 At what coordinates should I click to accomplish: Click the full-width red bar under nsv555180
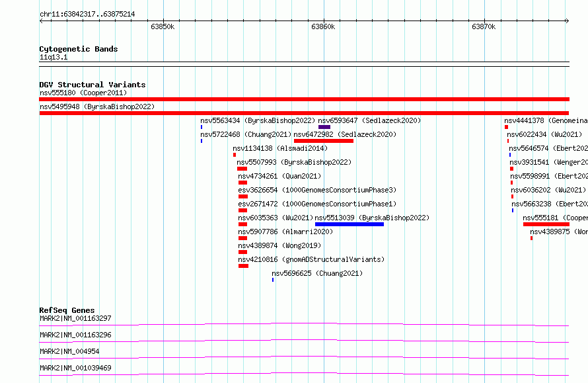pos(304,99)
